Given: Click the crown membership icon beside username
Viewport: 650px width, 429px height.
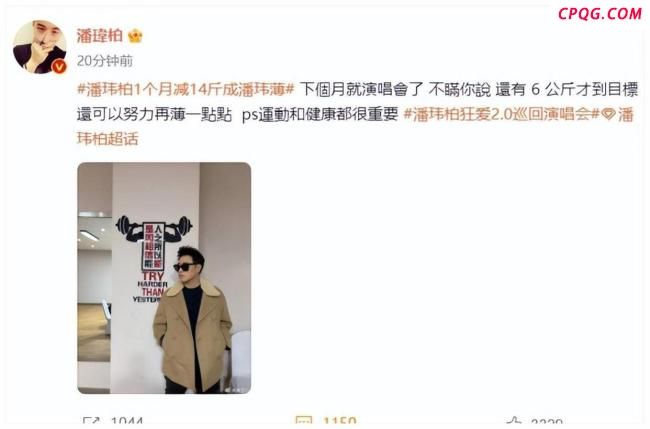Looking at the screenshot, I should click(135, 36).
